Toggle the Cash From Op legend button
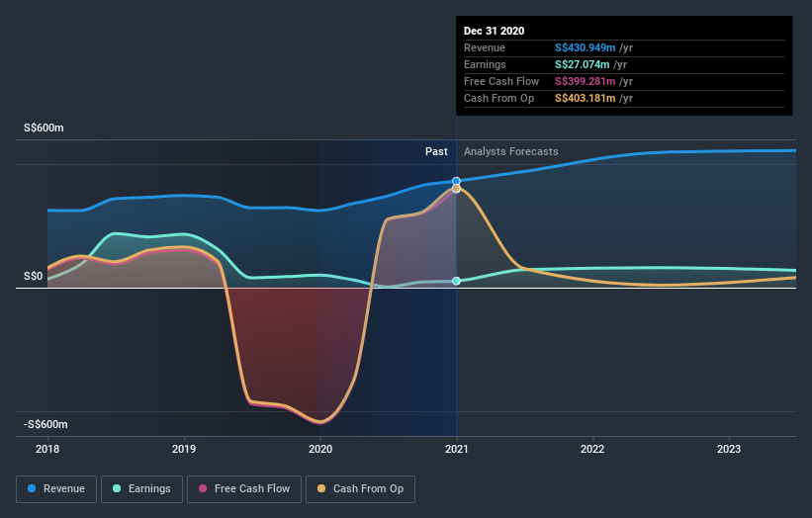 (x=360, y=489)
